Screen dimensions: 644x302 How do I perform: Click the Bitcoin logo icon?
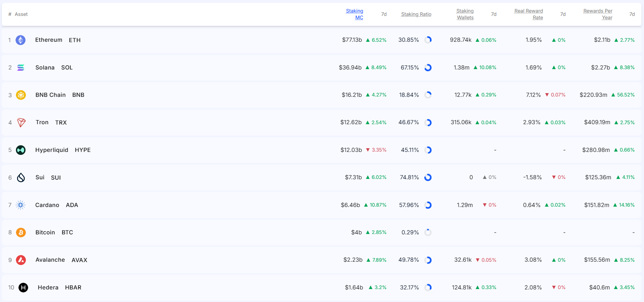tap(21, 233)
